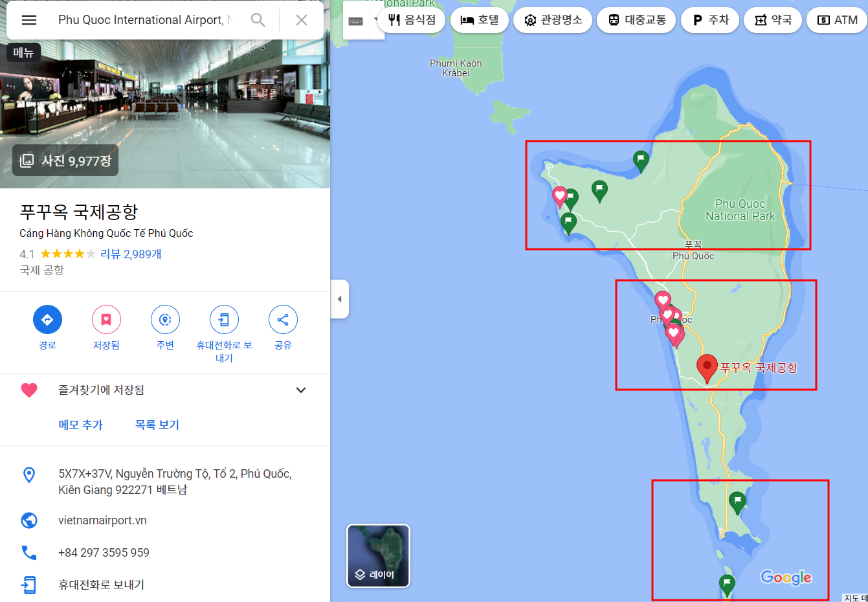Select the 관광명소 attractions chip
Image resolution: width=868 pixels, height=602 pixels.
(x=553, y=20)
